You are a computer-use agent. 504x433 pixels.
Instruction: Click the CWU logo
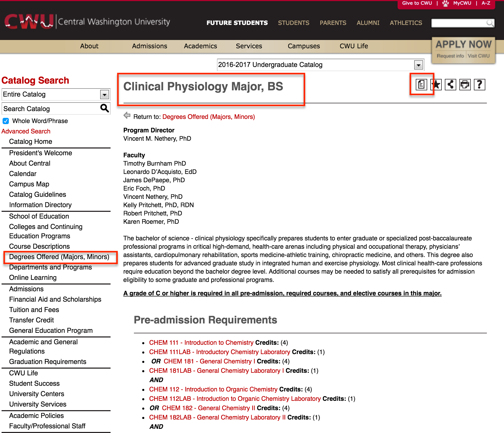click(87, 21)
